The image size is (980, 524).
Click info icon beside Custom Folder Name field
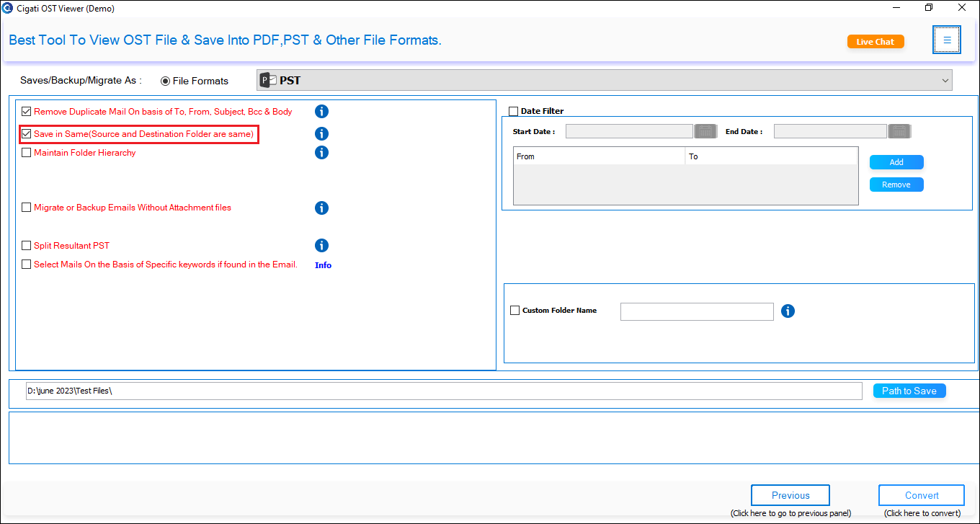788,311
